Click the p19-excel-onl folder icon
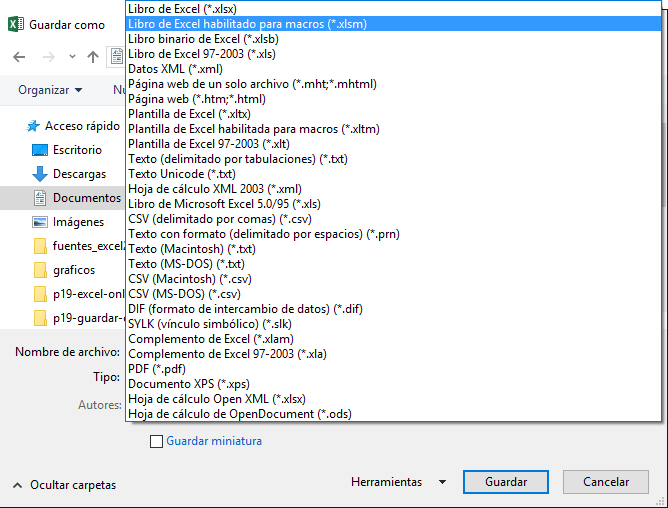Viewport: 668px width, 508px height. [40, 294]
